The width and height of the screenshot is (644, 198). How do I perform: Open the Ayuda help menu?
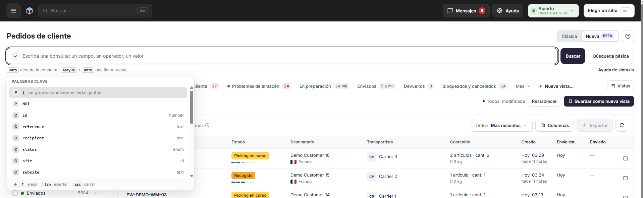coord(507,11)
